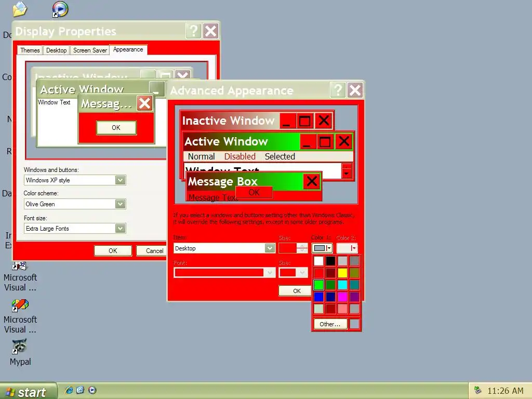Image resolution: width=532 pixels, height=399 pixels.
Task: Click Disabled in the preview menu bar
Action: 240,156
